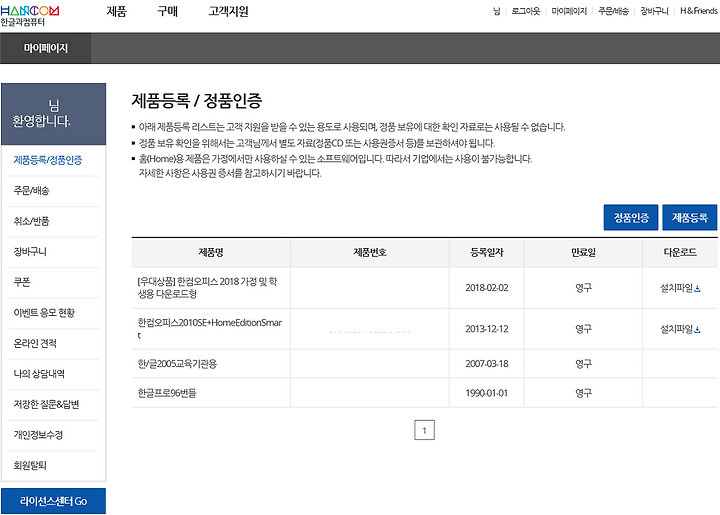Screen dimensions: 720x515
Task: Open 주문/배송 in sidebar menu
Action: point(31,190)
